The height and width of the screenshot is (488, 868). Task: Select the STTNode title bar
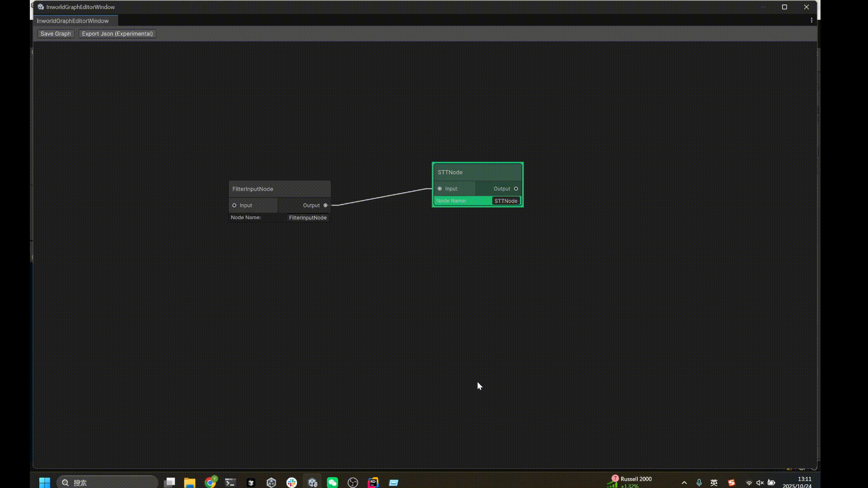pos(477,172)
